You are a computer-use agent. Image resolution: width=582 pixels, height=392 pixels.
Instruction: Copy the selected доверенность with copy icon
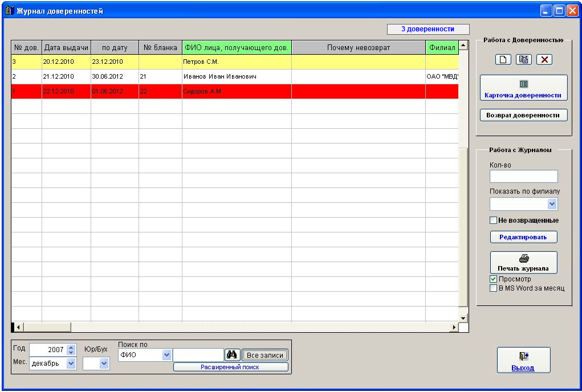pos(523,60)
